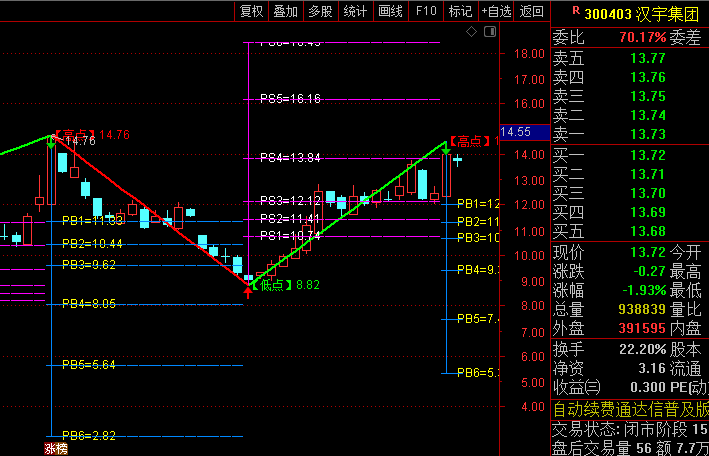Select the 总量 value 938839
Screen dimensions: 709x456
coord(642,309)
